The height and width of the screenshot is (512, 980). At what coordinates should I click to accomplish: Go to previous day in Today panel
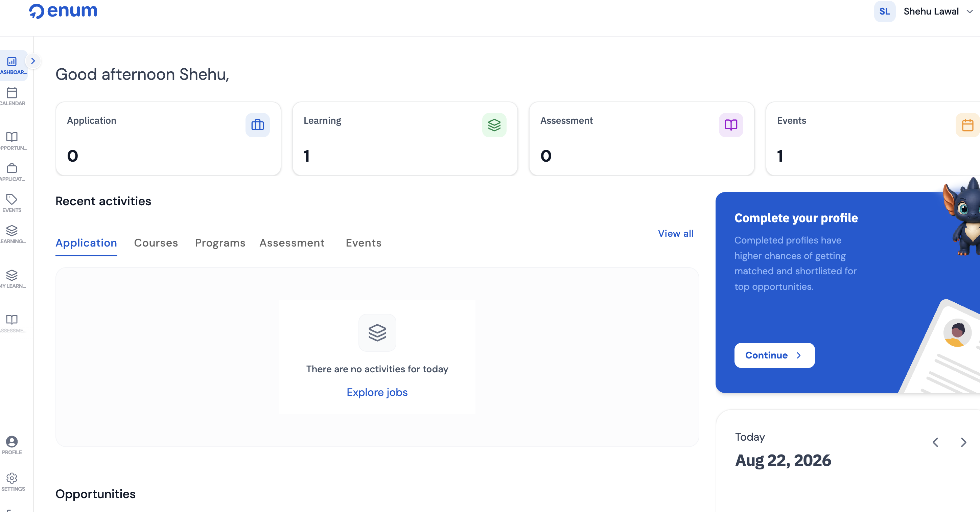point(935,442)
